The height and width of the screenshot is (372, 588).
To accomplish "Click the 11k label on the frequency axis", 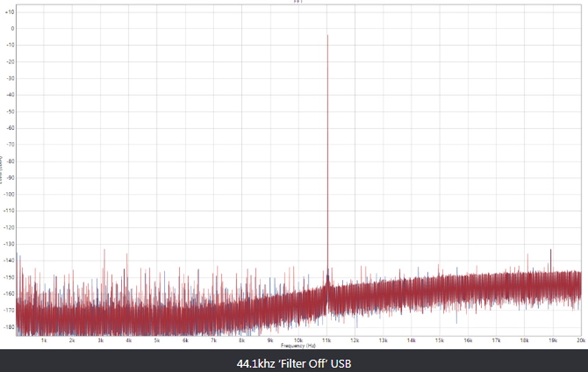I will (x=326, y=340).
